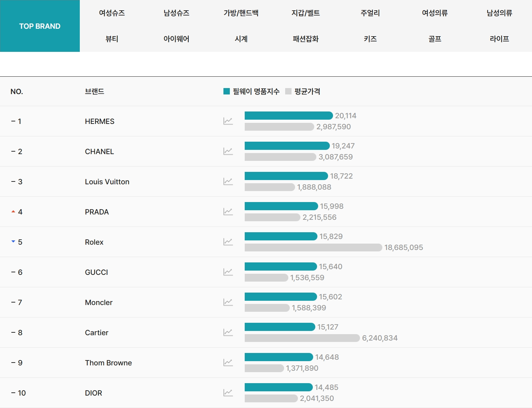Click the gray 평균가격 legend swatch

288,91
